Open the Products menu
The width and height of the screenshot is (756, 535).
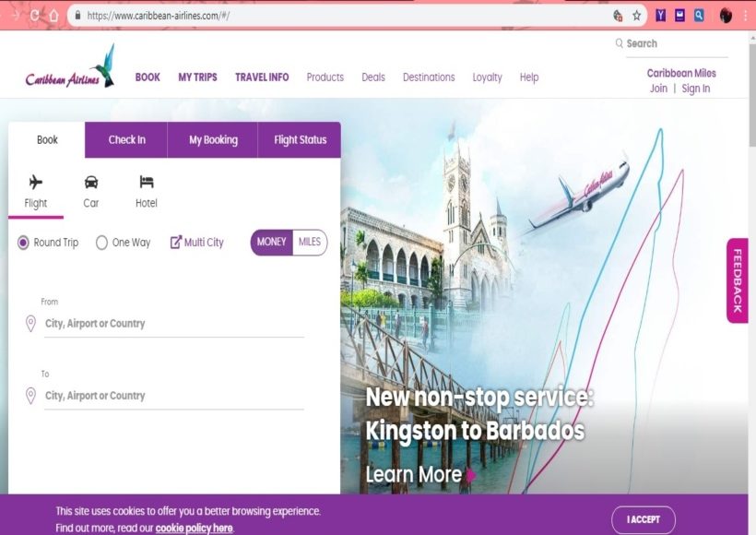coord(325,77)
